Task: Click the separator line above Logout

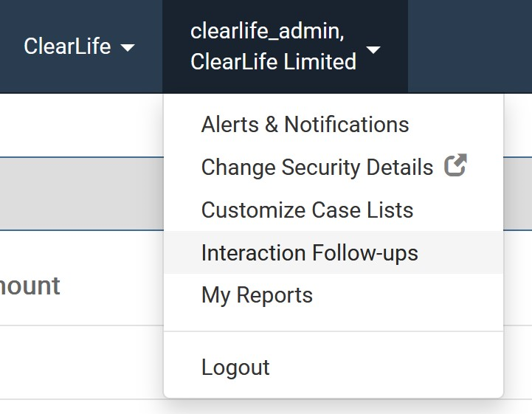Action: [334, 331]
